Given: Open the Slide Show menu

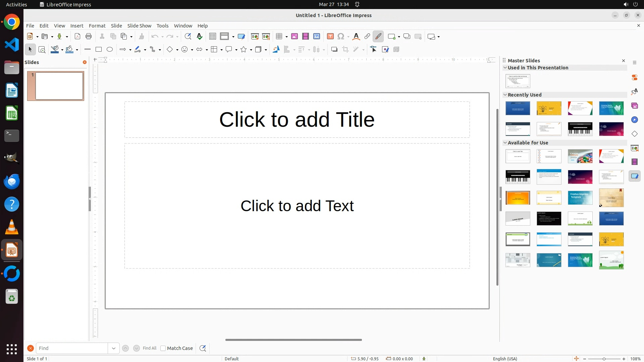Looking at the screenshot, I should point(139,26).
